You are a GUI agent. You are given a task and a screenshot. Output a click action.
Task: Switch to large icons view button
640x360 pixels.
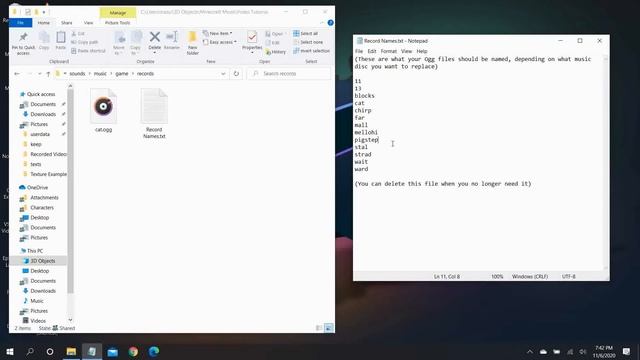coord(329,328)
